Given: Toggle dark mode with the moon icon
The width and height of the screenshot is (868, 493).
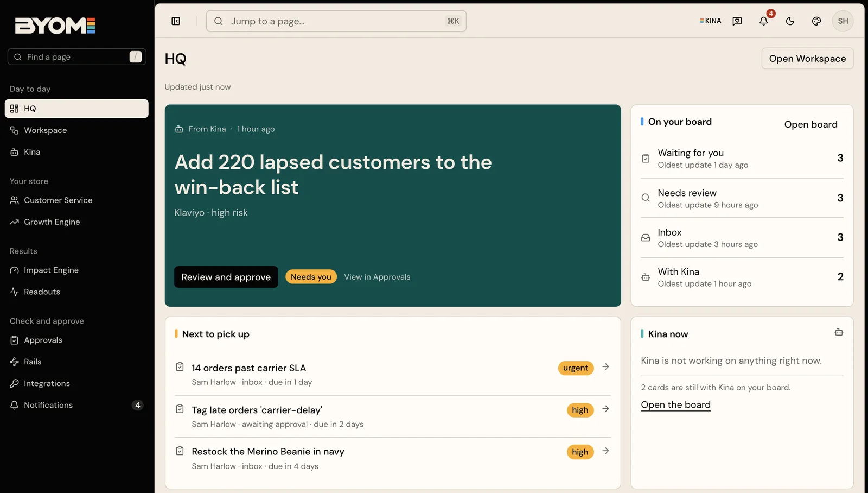Looking at the screenshot, I should (x=790, y=21).
